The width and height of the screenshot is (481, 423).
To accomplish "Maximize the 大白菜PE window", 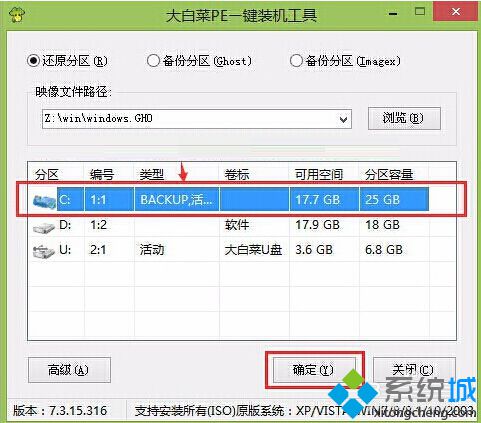I will click(420, 12).
